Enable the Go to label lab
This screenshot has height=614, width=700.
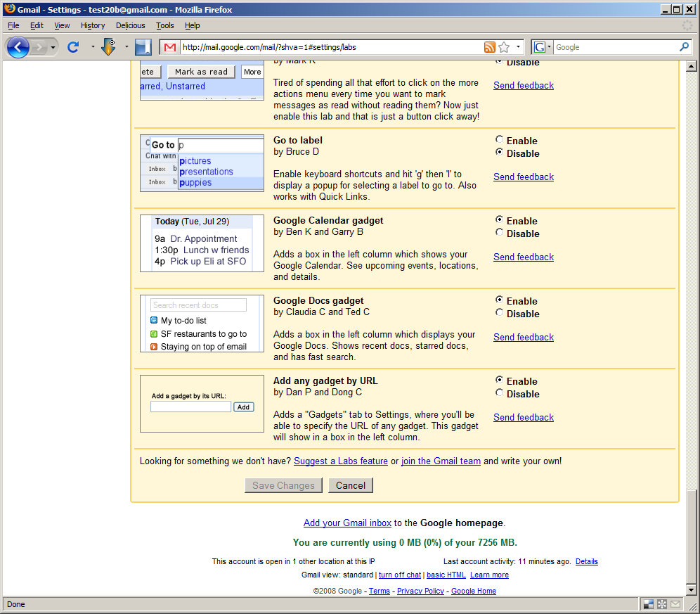[x=499, y=139]
